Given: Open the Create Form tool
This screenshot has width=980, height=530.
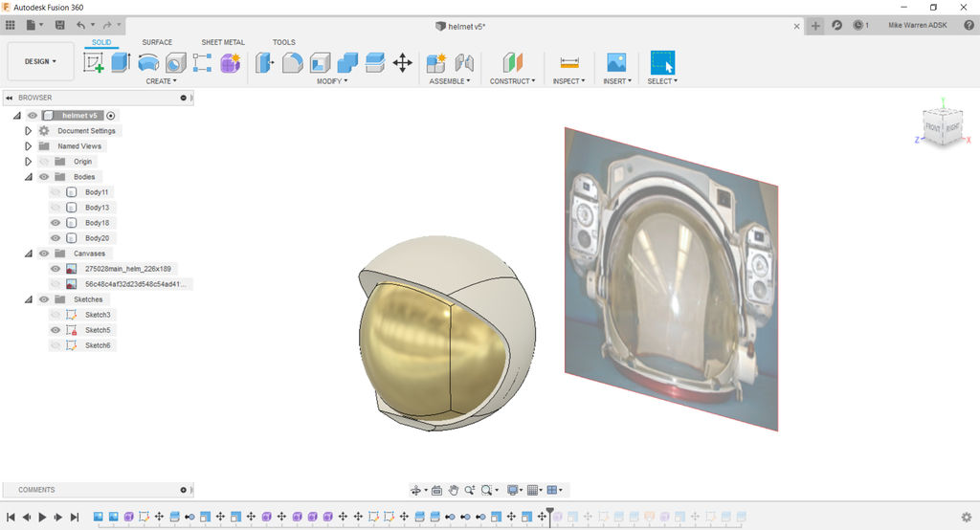Looking at the screenshot, I should pyautogui.click(x=230, y=62).
